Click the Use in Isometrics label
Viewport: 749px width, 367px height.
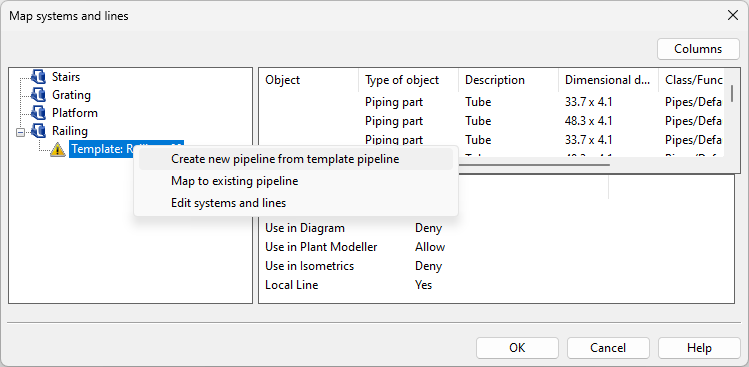point(310,266)
